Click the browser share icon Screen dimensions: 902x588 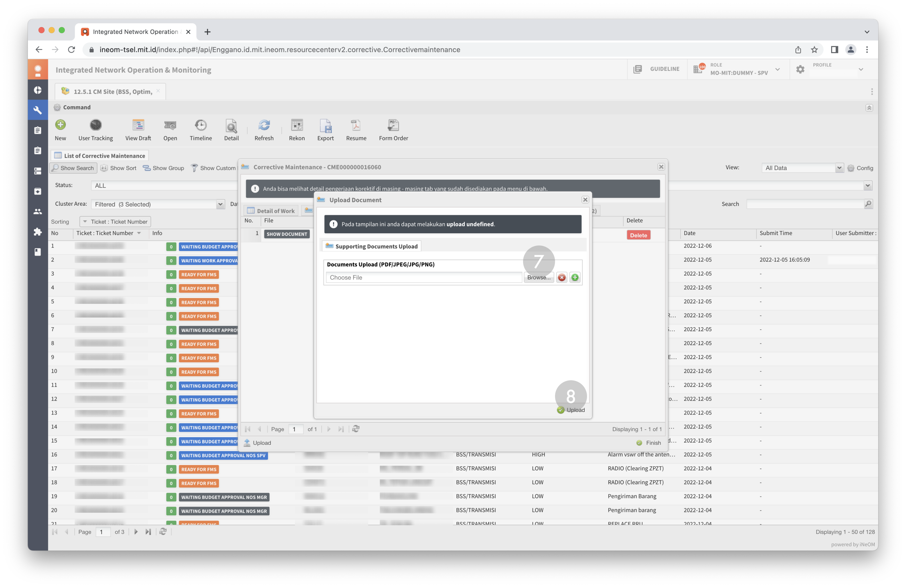798,50
